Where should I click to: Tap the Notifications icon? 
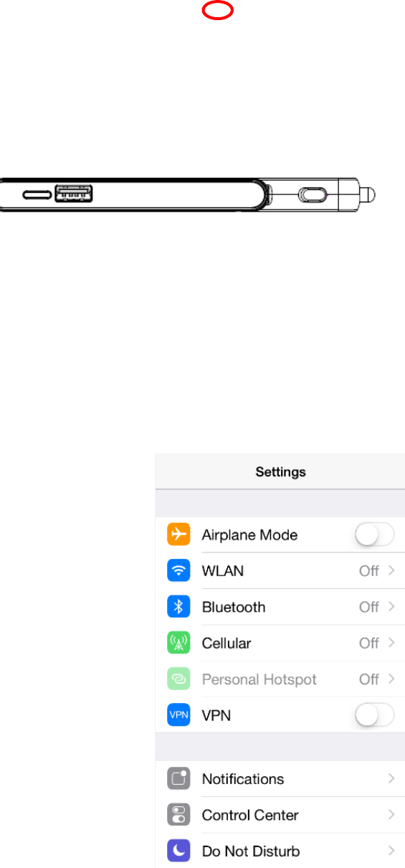tap(178, 779)
